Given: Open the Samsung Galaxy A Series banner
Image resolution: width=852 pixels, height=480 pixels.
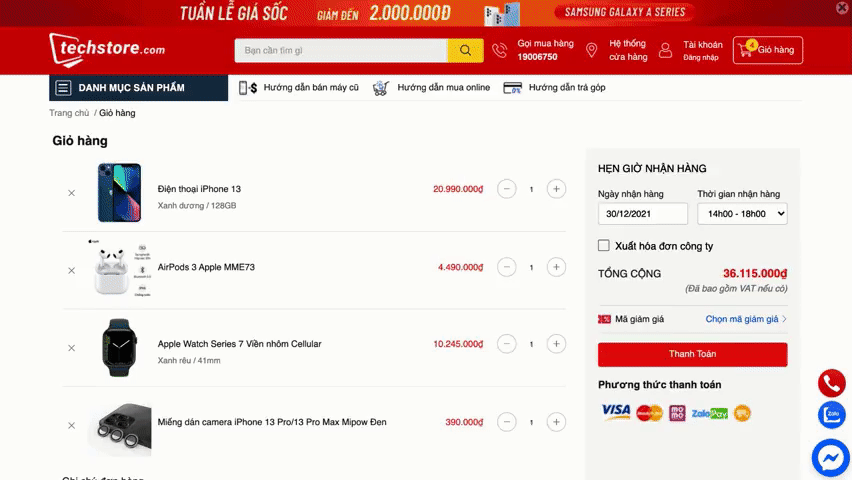Looking at the screenshot, I should pos(624,12).
